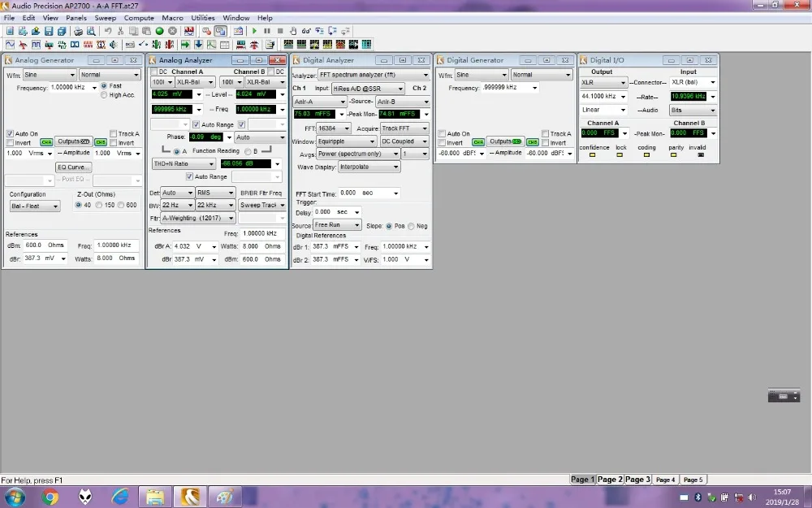
Task: Click the Print icon in toolbar
Action: tap(77, 31)
